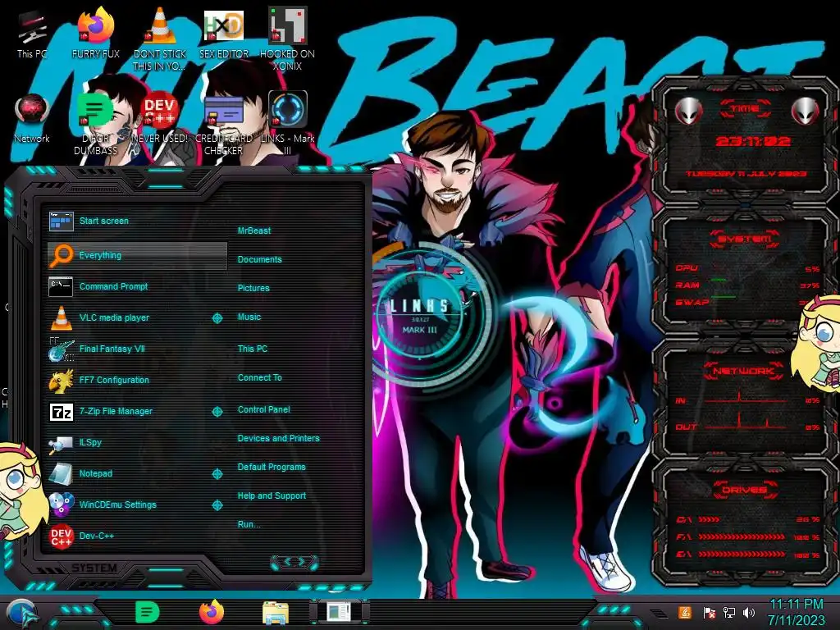Launch the NEVER USED! Dev-C++ shortcut
The width and height of the screenshot is (840, 630).
coord(160,118)
